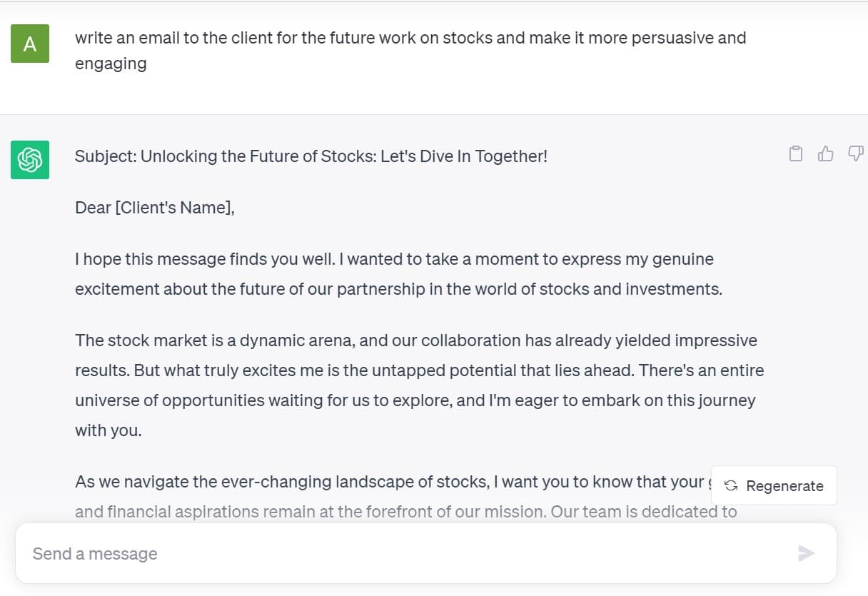Screen dimensions: 868x596
Task: Click the ChatGPT assistant avatar icon
Action: [29, 160]
